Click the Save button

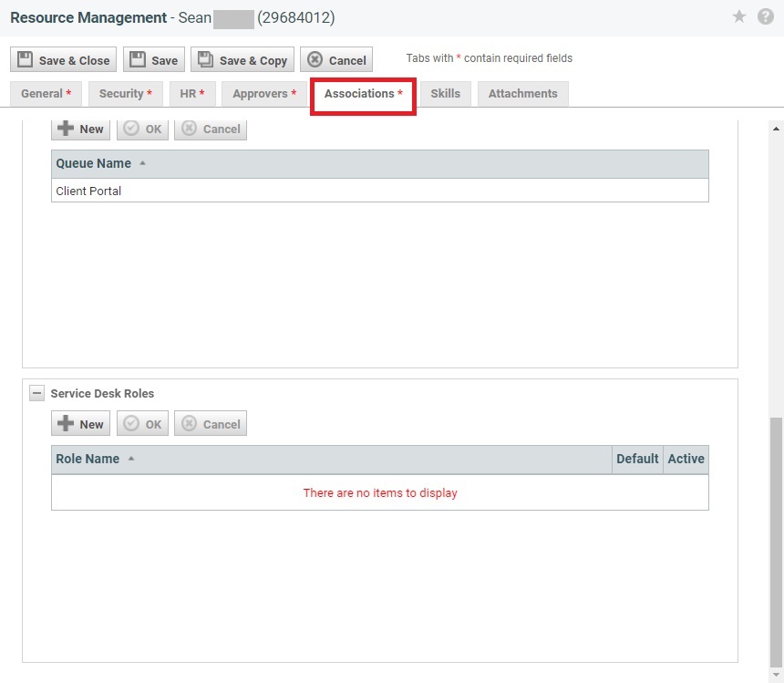[x=154, y=60]
